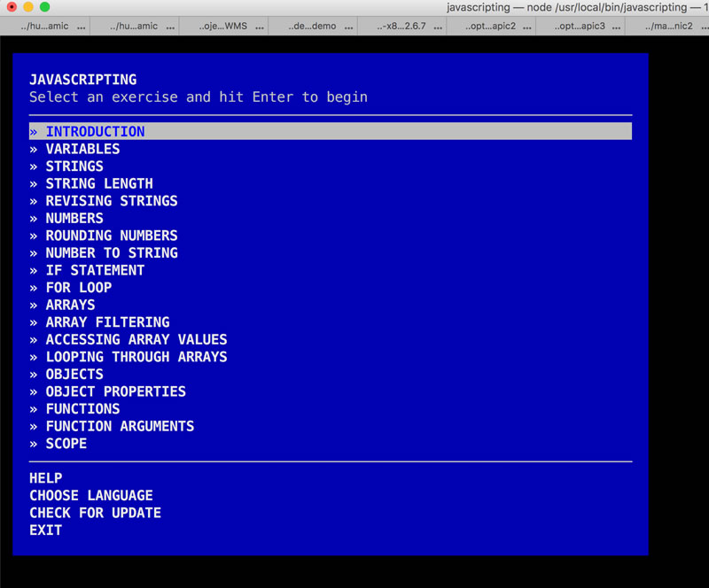Image resolution: width=709 pixels, height=588 pixels.
Task: Minimize the terminal with yellow button
Action: point(28,7)
